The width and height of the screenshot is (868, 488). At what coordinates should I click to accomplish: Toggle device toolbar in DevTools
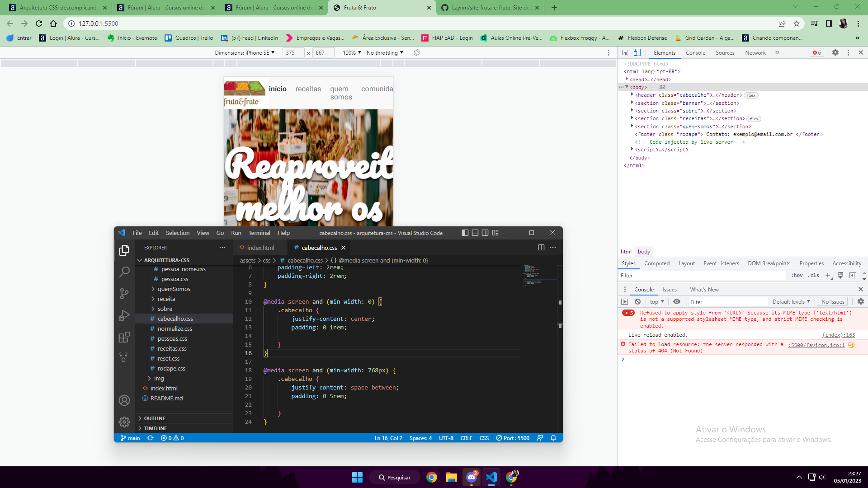[x=637, y=53]
